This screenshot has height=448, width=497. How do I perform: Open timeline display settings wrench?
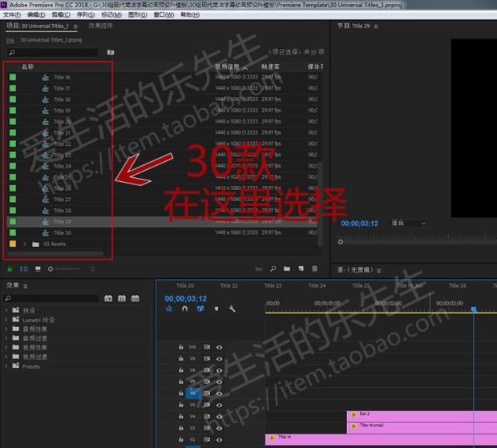232,309
